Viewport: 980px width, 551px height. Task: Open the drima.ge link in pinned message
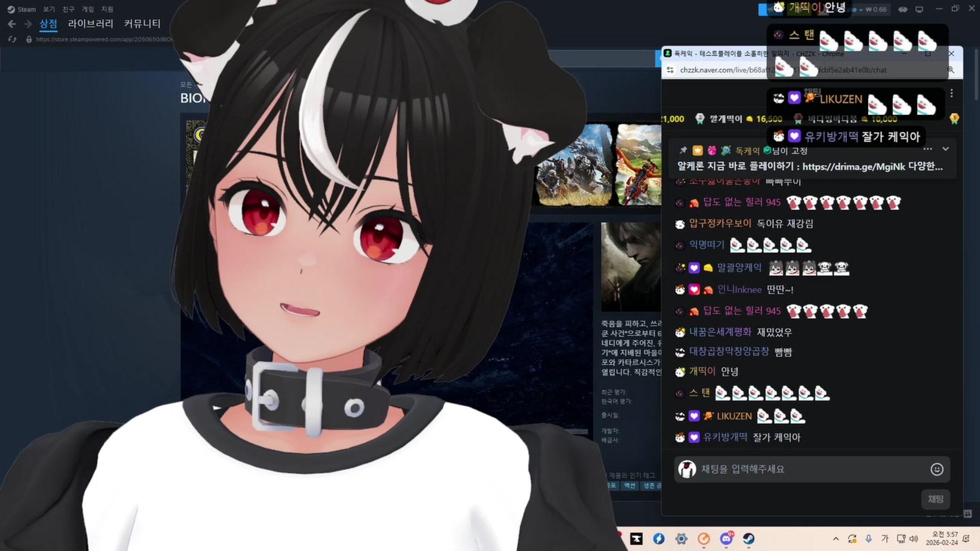tap(853, 167)
